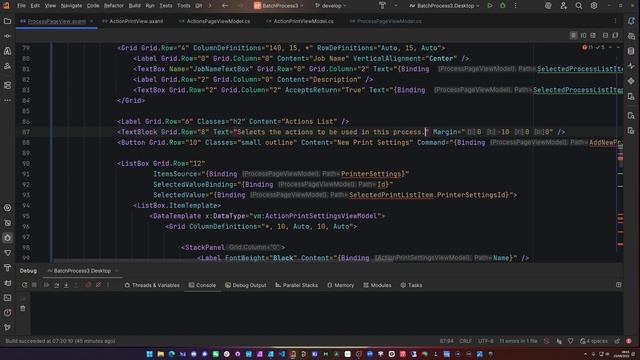Click the CRLF line separator status
The height and width of the screenshot is (360, 640).
point(465,341)
